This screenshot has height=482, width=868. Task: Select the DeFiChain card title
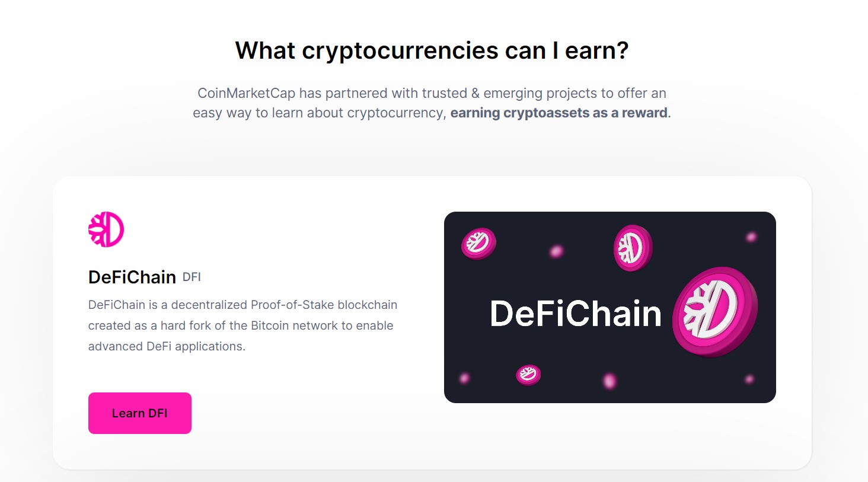(132, 277)
